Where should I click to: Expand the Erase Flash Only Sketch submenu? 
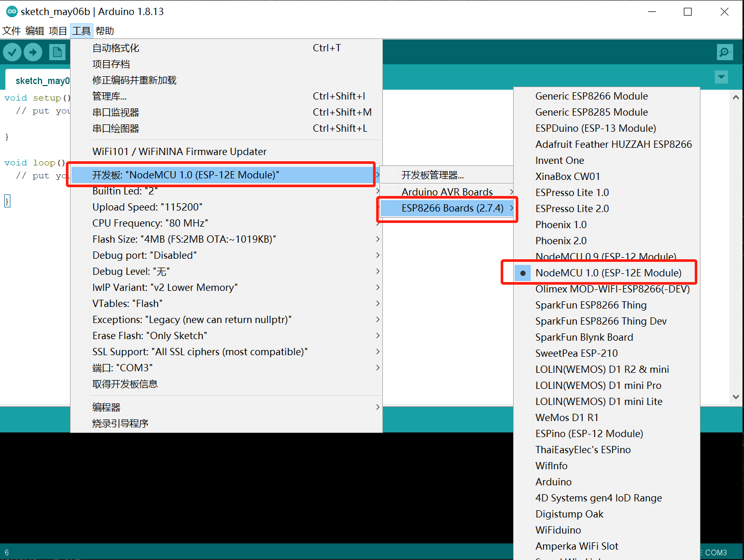pos(226,336)
